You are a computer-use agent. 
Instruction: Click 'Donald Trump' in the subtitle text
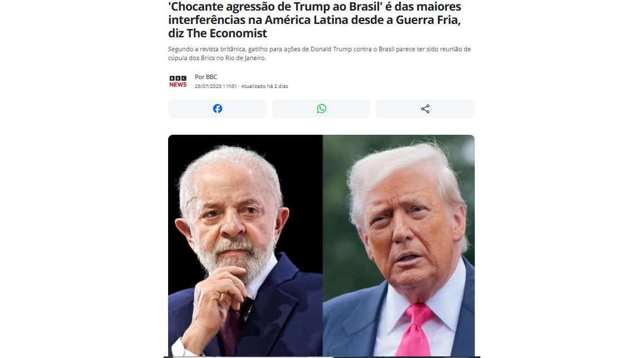331,49
